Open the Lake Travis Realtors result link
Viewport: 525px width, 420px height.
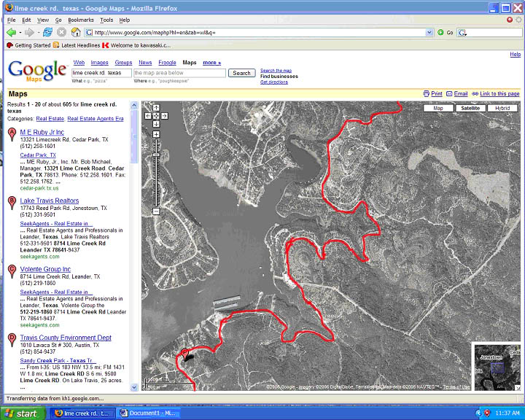(x=50, y=201)
